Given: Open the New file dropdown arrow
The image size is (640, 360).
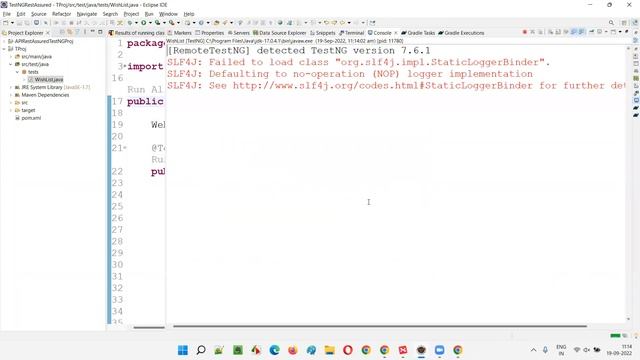Looking at the screenshot, I should click(12, 23).
